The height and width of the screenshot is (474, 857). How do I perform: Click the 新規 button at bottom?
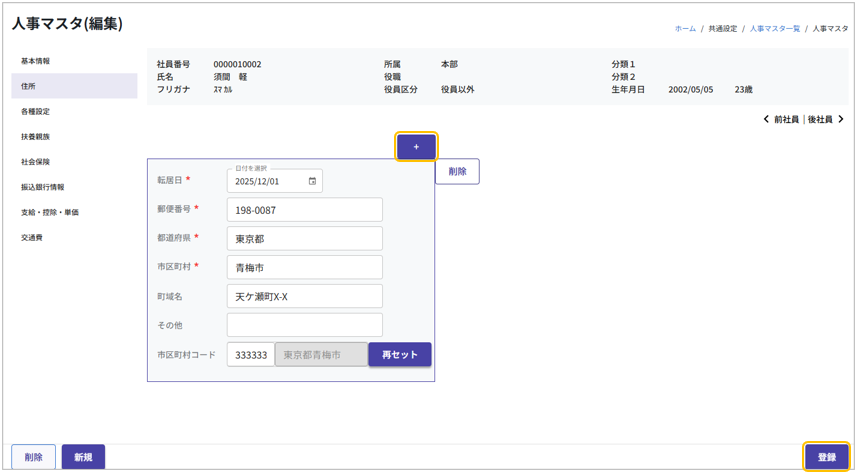(x=83, y=457)
